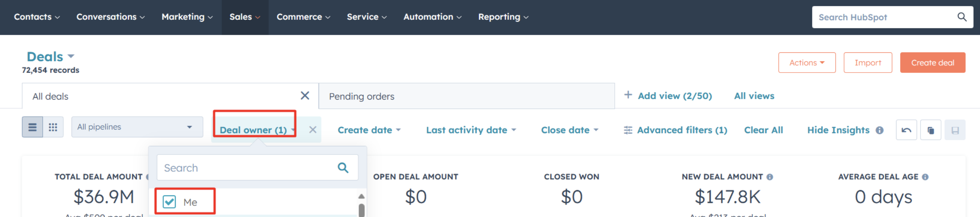Click the Hide Insights info icon
This screenshot has height=217, width=980.
pyautogui.click(x=879, y=130)
